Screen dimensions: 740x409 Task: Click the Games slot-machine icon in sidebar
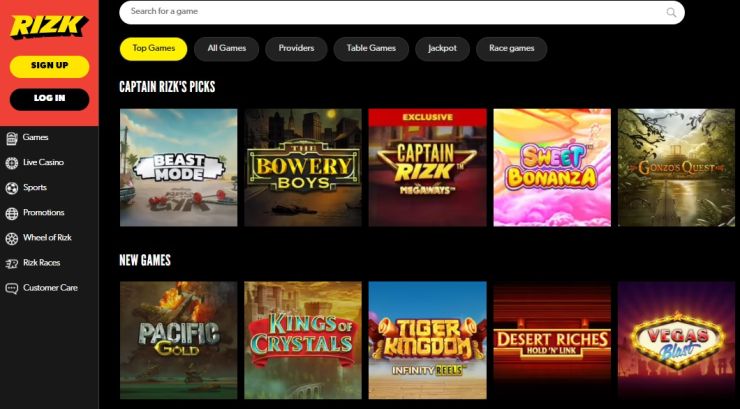pos(11,138)
